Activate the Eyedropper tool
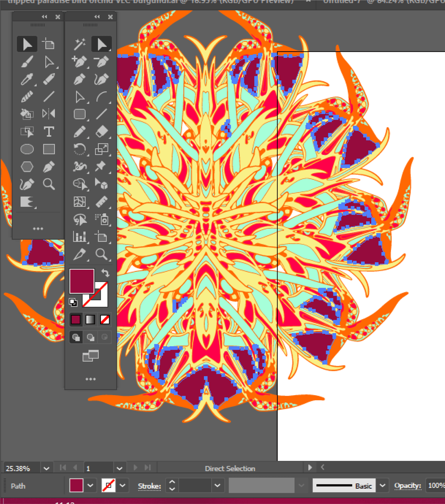Screen dimensions: 445x504 pos(27,79)
